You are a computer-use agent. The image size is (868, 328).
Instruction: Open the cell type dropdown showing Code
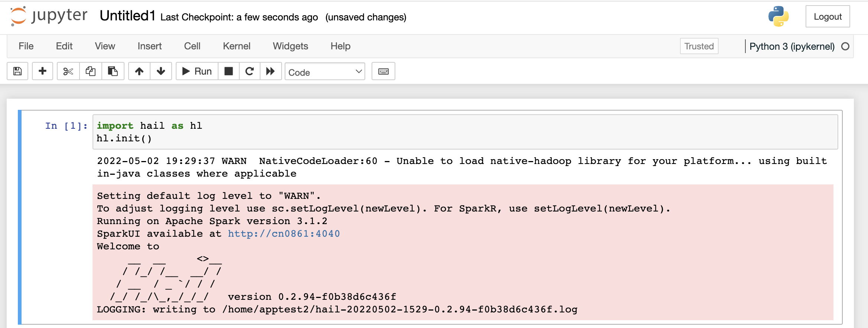[x=324, y=72]
